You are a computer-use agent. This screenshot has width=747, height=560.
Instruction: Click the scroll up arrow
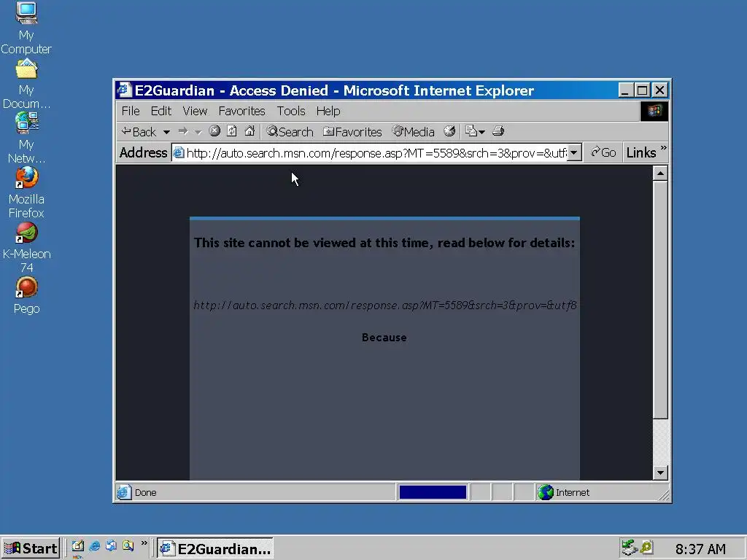(660, 173)
